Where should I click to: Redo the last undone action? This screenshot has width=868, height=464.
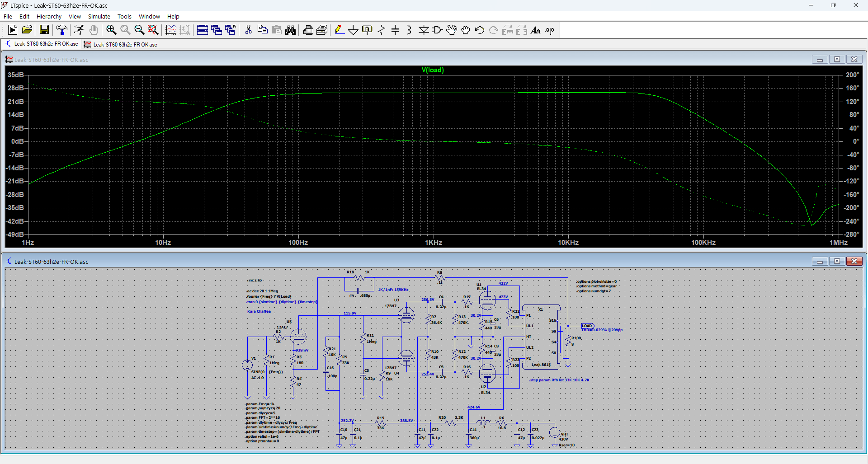tap(494, 30)
